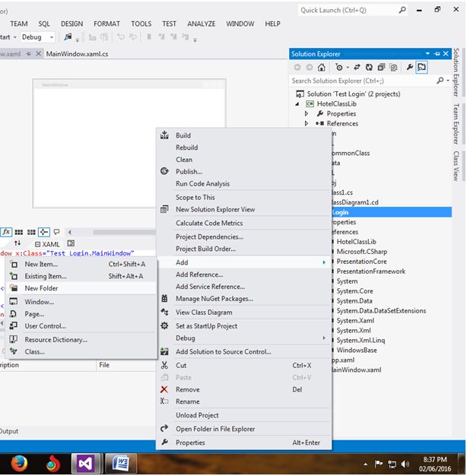Click the Class icon in Add submenu

[14, 351]
